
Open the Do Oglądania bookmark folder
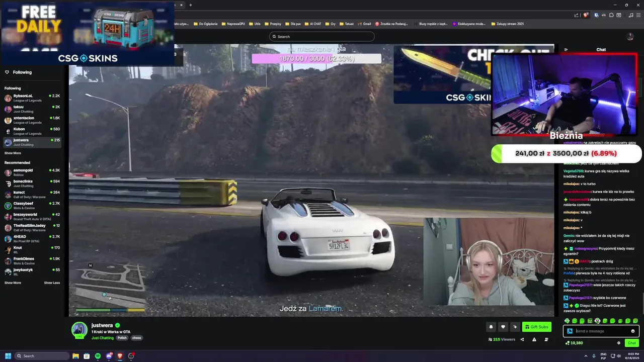click(205, 24)
